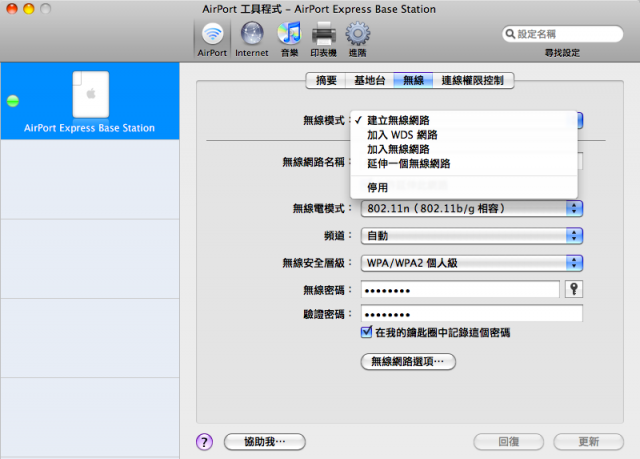Open the Internet settings globe icon
The image size is (640, 459).
point(252,39)
